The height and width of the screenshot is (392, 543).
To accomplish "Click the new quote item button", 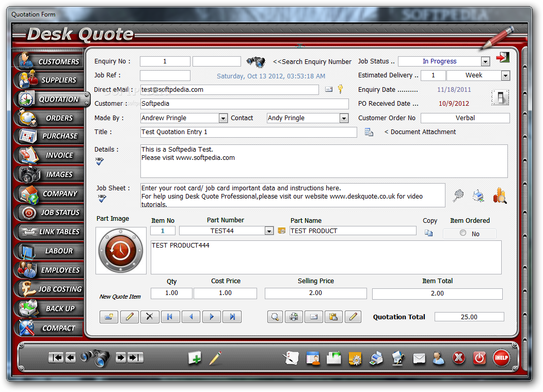I will (109, 317).
